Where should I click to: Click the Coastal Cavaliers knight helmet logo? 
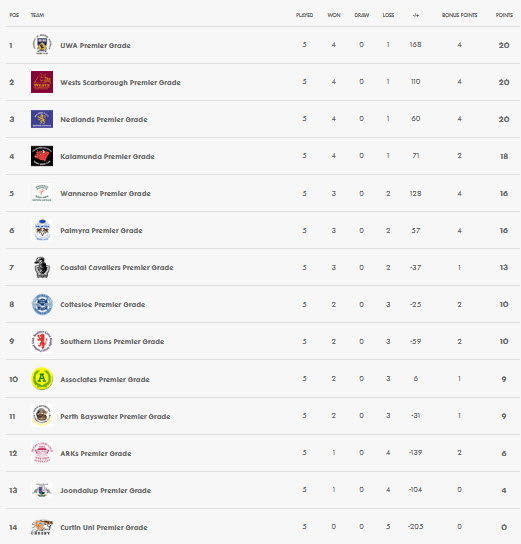pyautogui.click(x=42, y=267)
